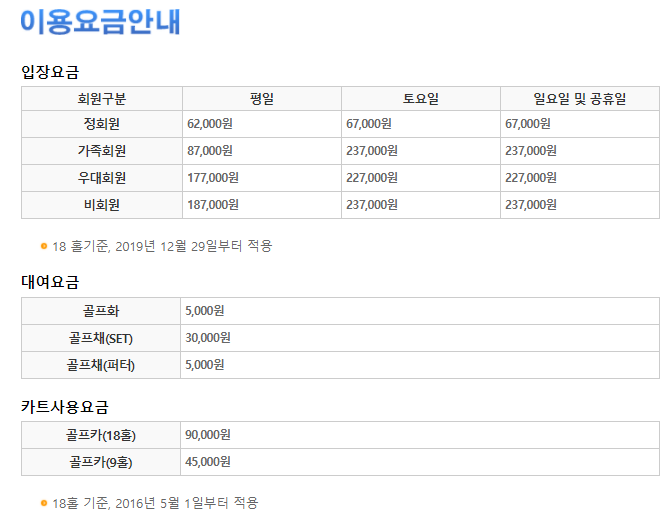The image size is (672, 531).
Task: Click 비회원 토요일 price 237,000원
Action: [372, 205]
